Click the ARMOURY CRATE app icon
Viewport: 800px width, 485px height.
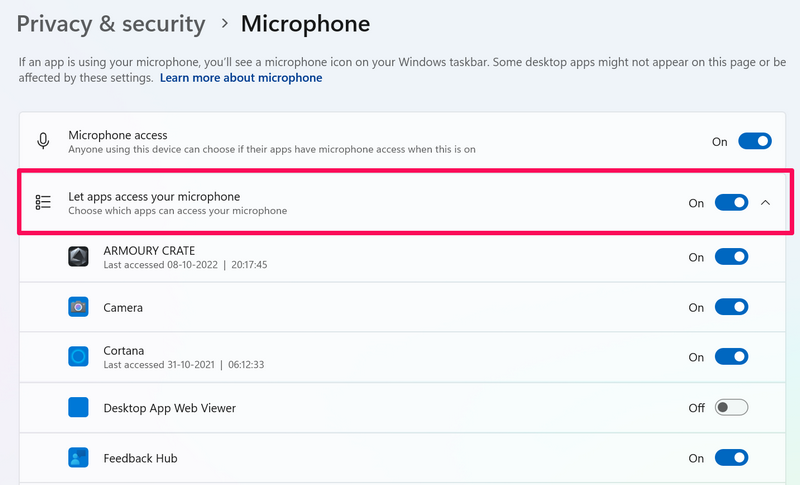click(79, 257)
